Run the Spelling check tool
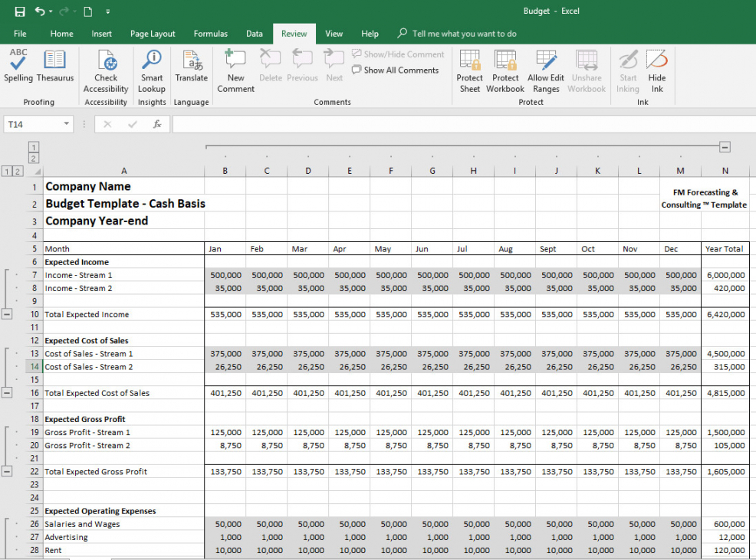Viewport: 756px width, 560px height. pos(18,66)
